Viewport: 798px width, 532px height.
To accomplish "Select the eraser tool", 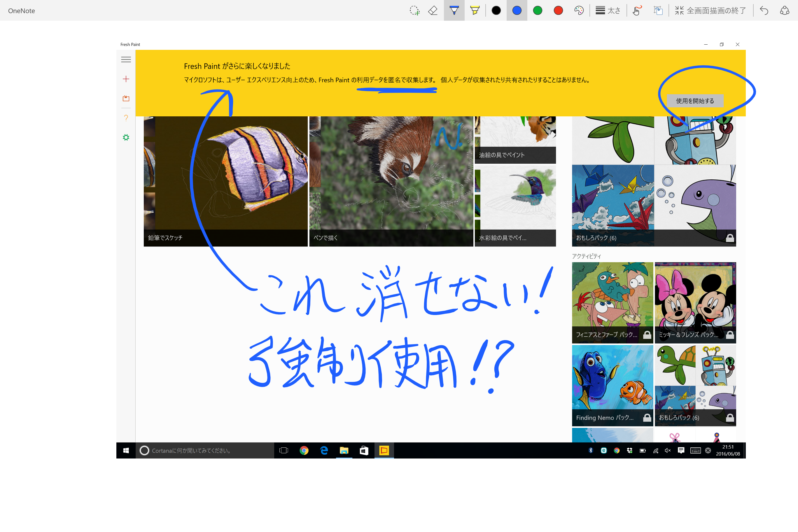I will click(433, 10).
